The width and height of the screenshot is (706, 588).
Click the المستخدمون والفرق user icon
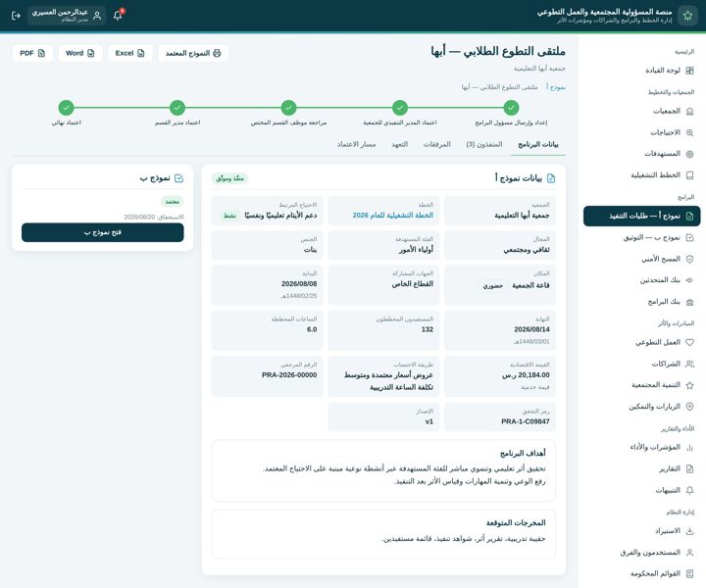(689, 553)
